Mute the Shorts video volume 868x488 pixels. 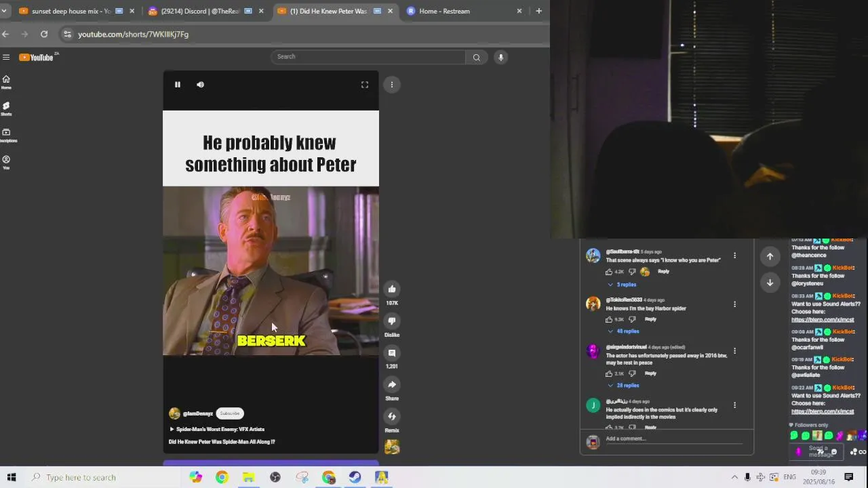tap(200, 85)
